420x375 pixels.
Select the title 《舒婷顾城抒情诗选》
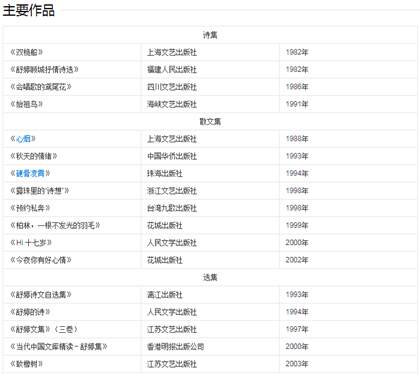point(44,69)
